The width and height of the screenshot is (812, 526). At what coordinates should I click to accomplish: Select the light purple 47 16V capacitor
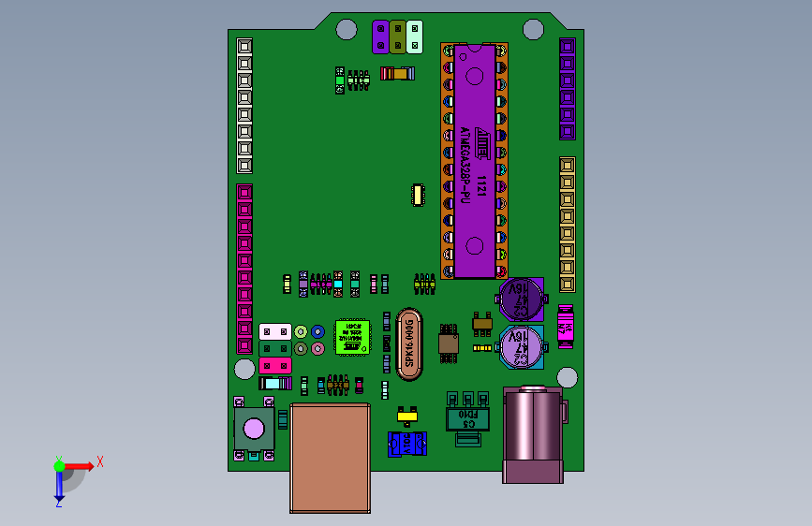point(522,347)
